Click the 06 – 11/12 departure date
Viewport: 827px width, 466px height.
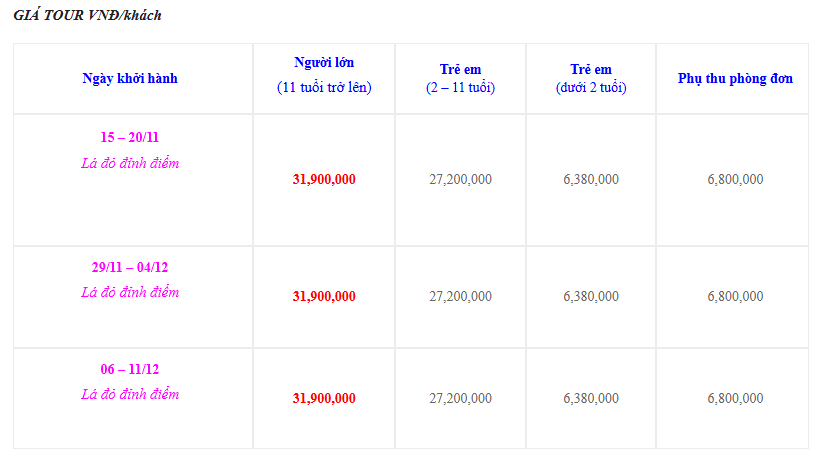tap(130, 369)
